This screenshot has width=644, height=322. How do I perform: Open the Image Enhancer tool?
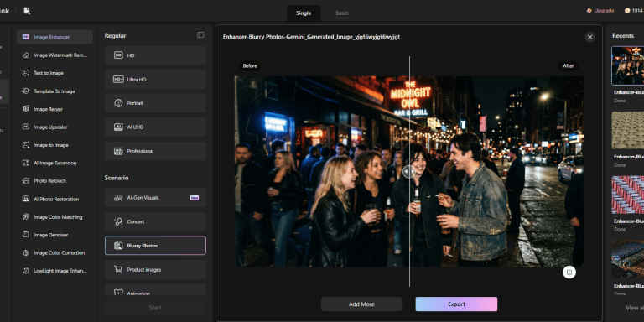click(55, 37)
